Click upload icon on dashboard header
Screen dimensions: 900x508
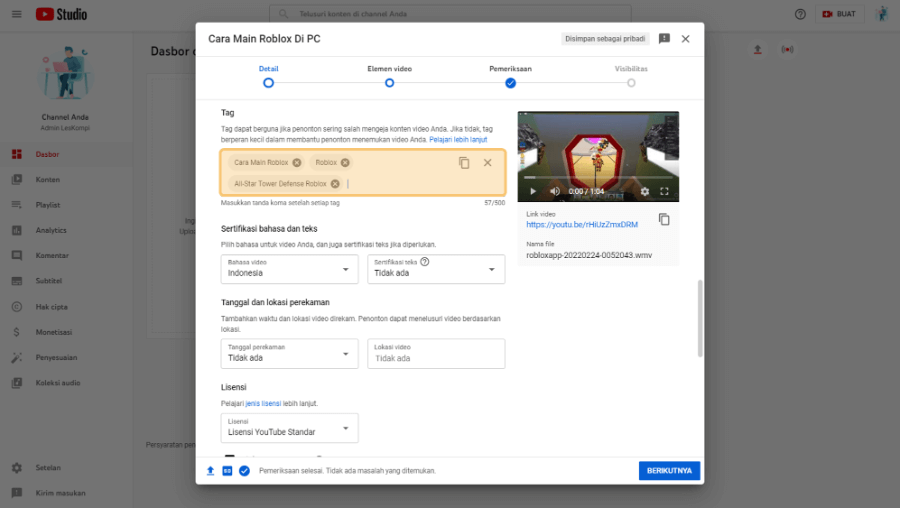[758, 49]
